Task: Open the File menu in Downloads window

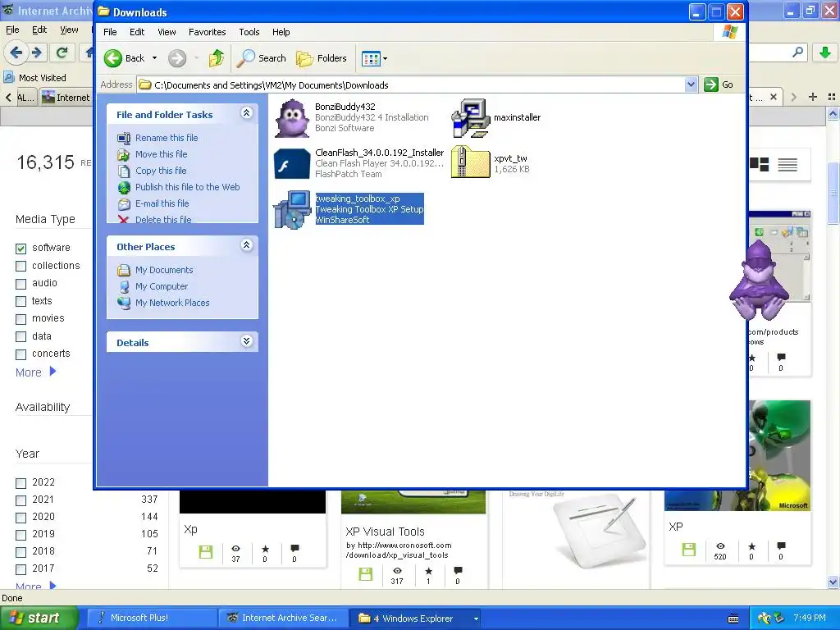Action: pos(110,32)
